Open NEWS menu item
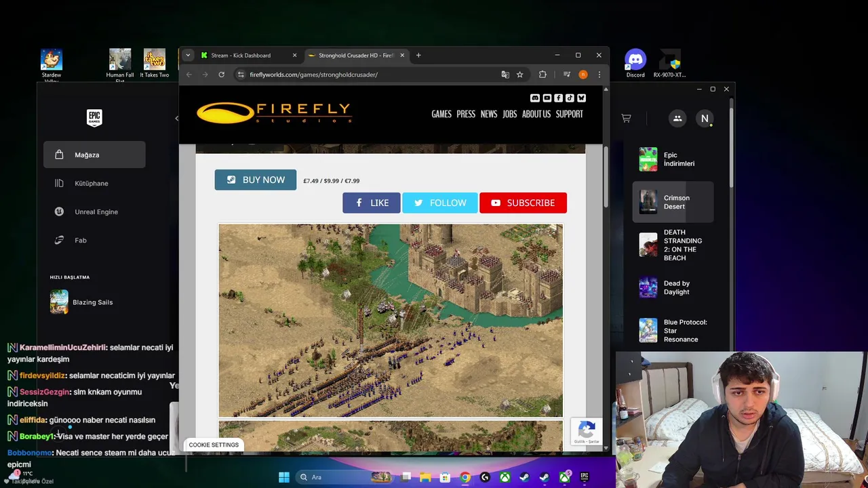This screenshot has height=488, width=868. pos(489,114)
